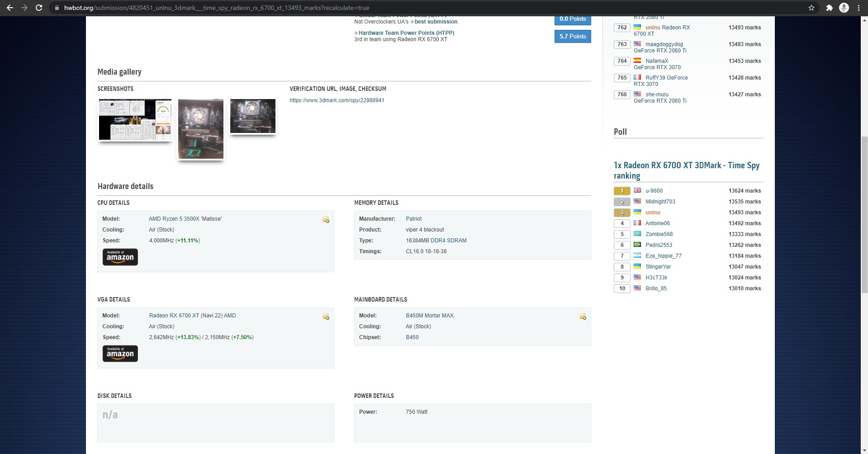Open the B450 chipset link

(x=412, y=337)
